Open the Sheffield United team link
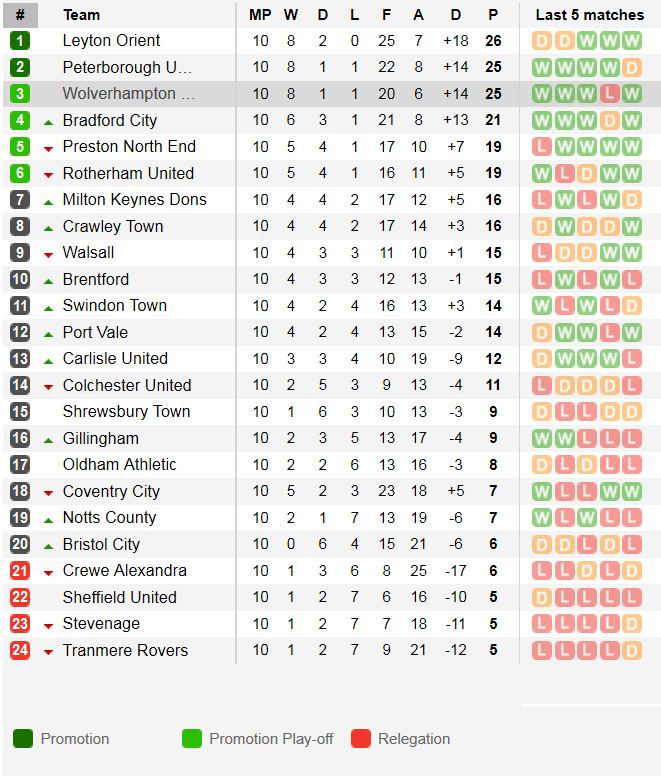This screenshot has width=661, height=776. [119, 598]
